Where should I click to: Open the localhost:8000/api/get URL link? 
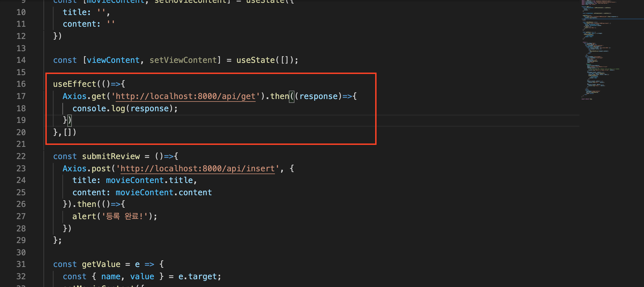[186, 96]
